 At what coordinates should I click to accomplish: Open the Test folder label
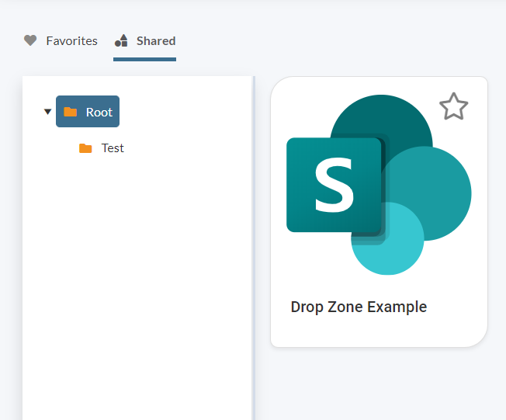pyautogui.click(x=113, y=148)
